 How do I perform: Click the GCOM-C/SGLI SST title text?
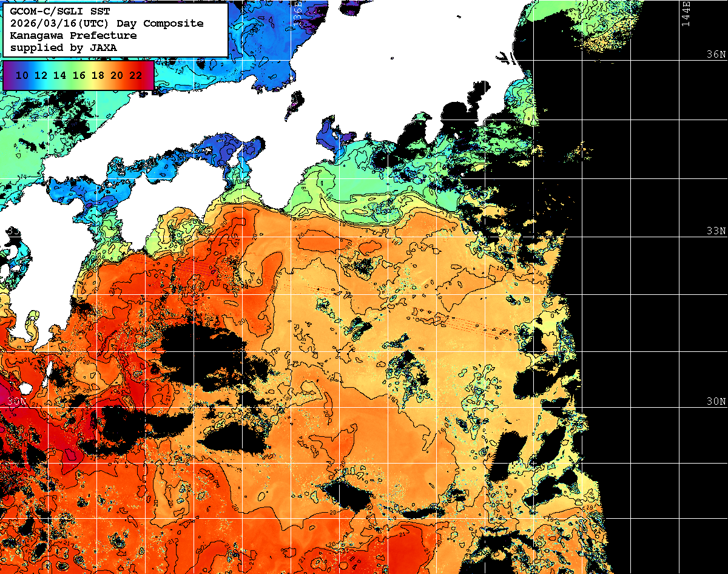tap(61, 12)
